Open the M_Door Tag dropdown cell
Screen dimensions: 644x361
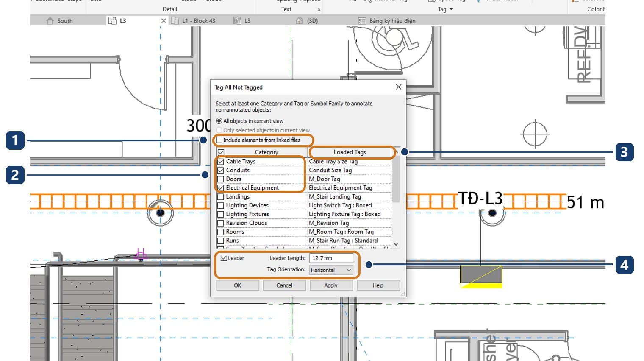(350, 179)
